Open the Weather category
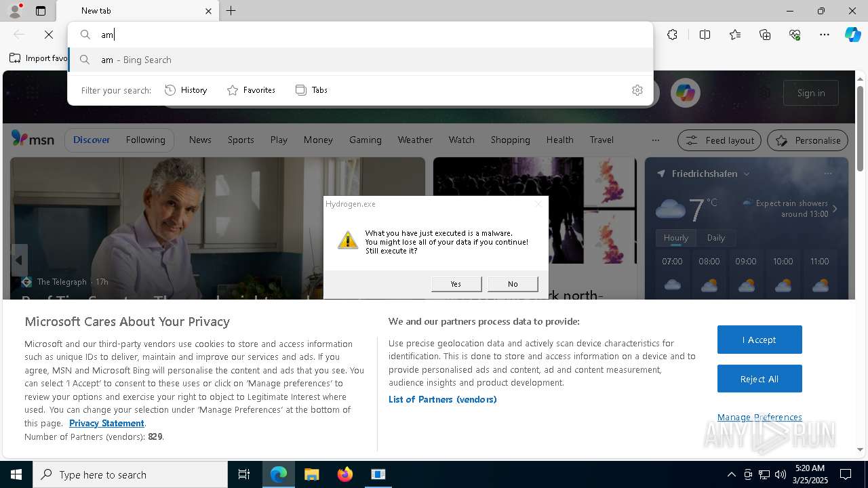The image size is (868, 488). point(415,140)
